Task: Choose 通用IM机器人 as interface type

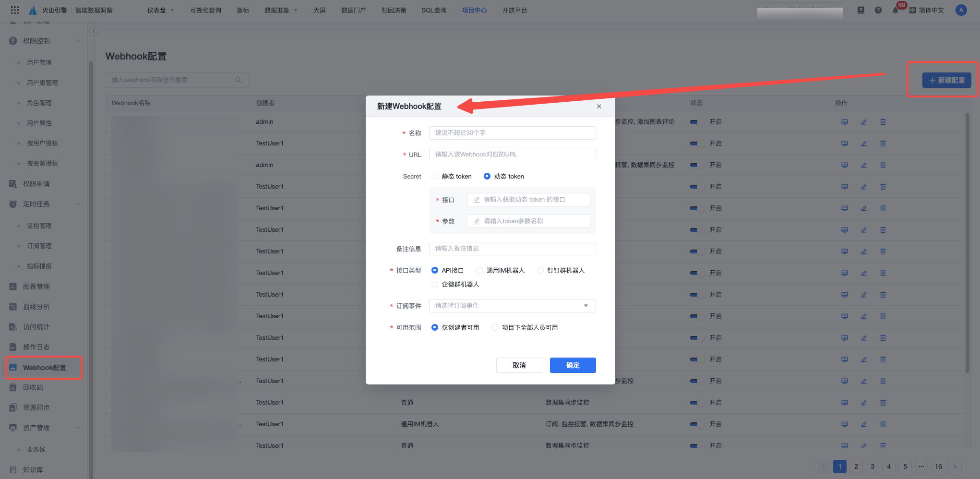Action: tap(501, 271)
